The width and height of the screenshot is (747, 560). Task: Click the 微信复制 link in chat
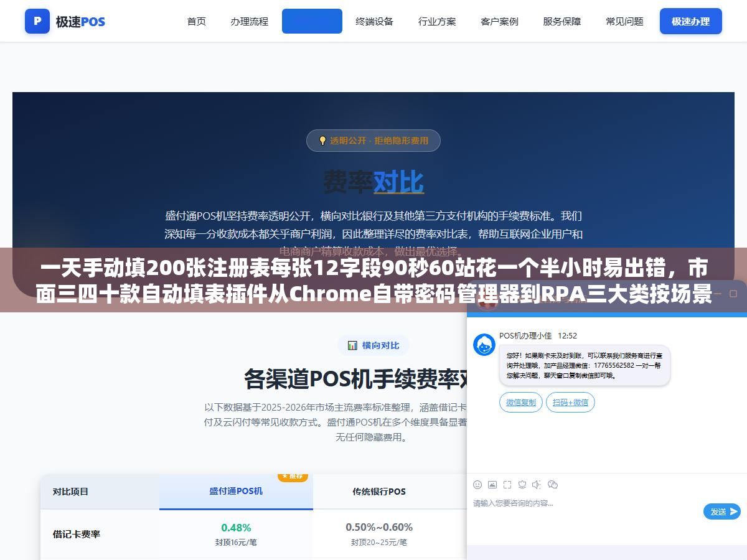point(521,403)
